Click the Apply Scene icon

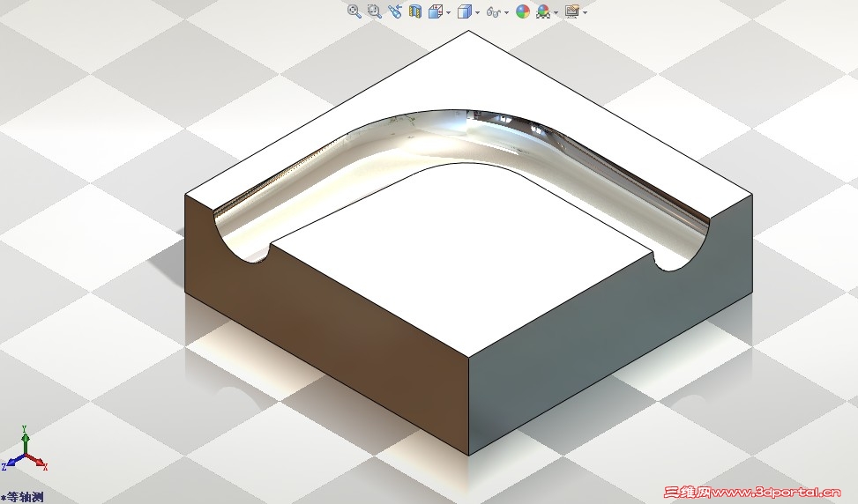coord(543,11)
